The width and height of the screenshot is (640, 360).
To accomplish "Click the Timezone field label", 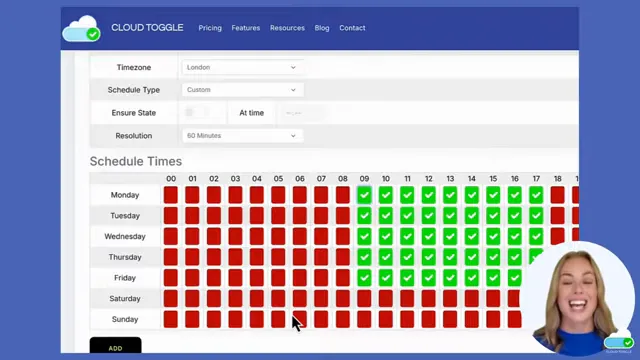I will (134, 67).
